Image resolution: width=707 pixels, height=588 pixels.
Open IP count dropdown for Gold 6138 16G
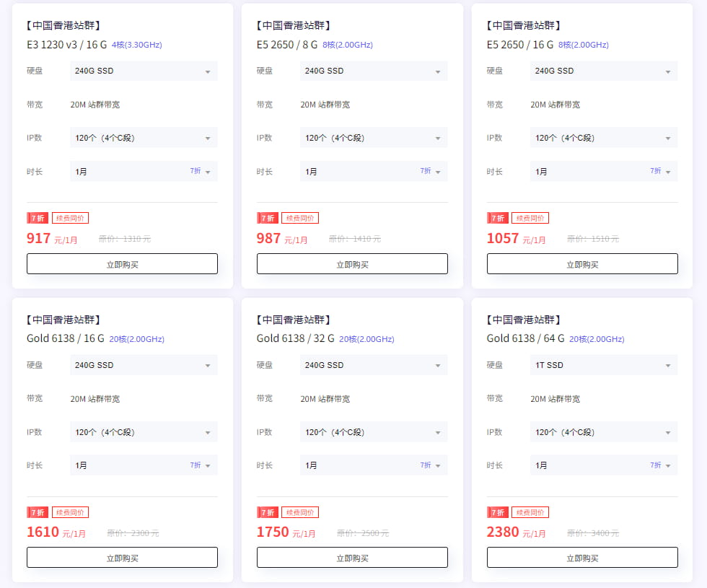(144, 432)
